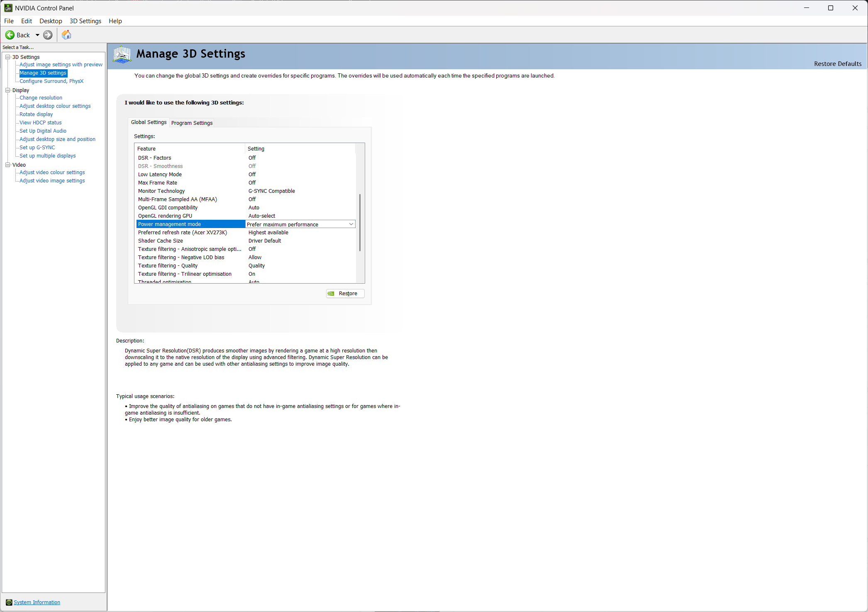Collapse the 3D Settings tree node
Screen dimensions: 868x612
click(x=7, y=57)
